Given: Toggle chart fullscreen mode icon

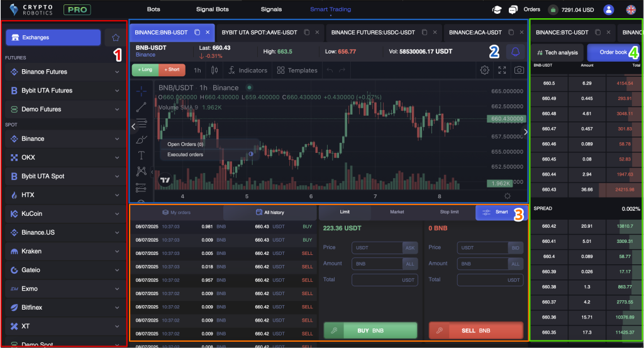Looking at the screenshot, I should click(x=502, y=70).
